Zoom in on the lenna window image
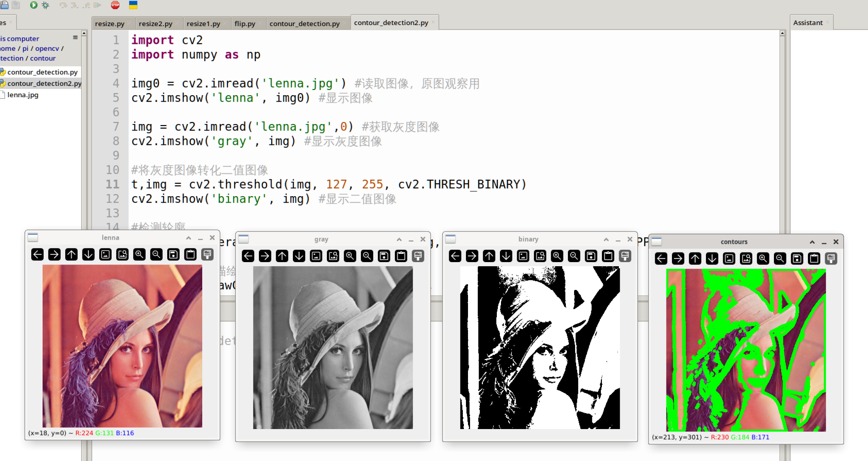The image size is (868, 461). tap(139, 255)
